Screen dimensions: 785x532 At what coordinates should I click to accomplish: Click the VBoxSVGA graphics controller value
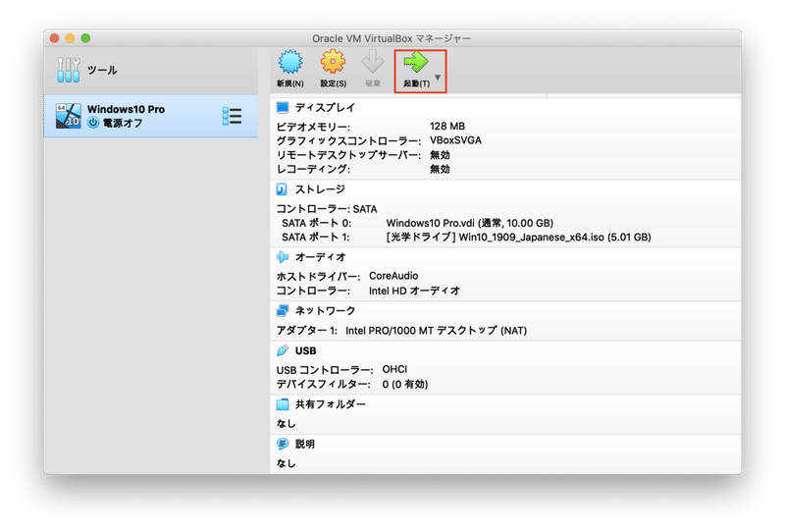455,140
